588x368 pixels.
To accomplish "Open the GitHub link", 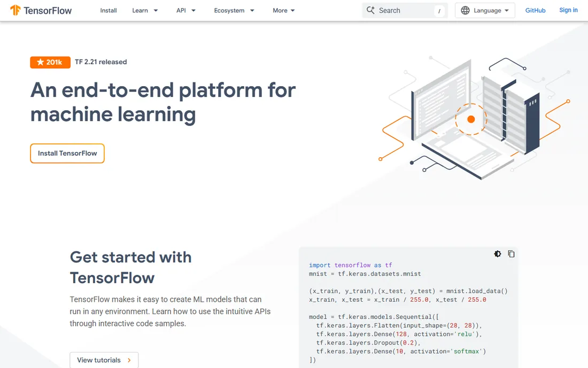I will point(535,11).
